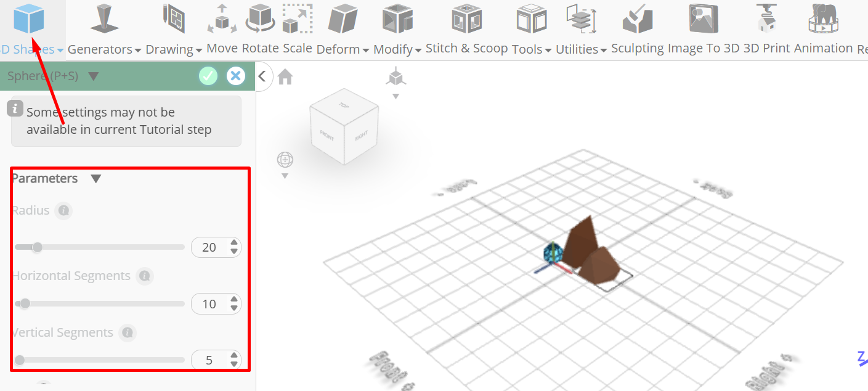Click the TOP face of the view cube

coord(344,105)
